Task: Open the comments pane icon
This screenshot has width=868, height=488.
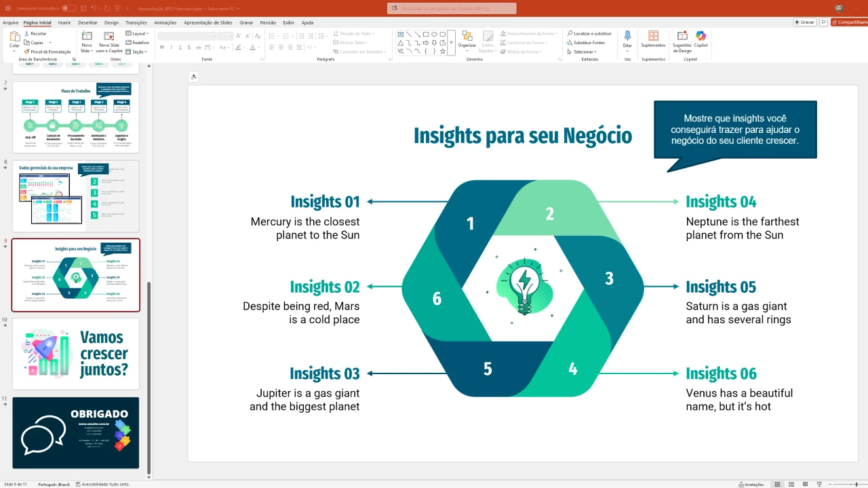Action: coord(824,22)
